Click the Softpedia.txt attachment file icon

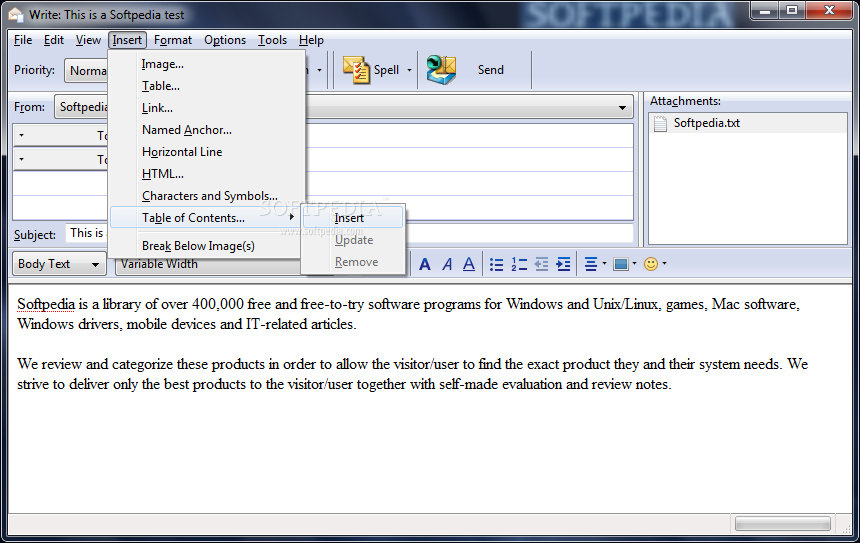660,123
